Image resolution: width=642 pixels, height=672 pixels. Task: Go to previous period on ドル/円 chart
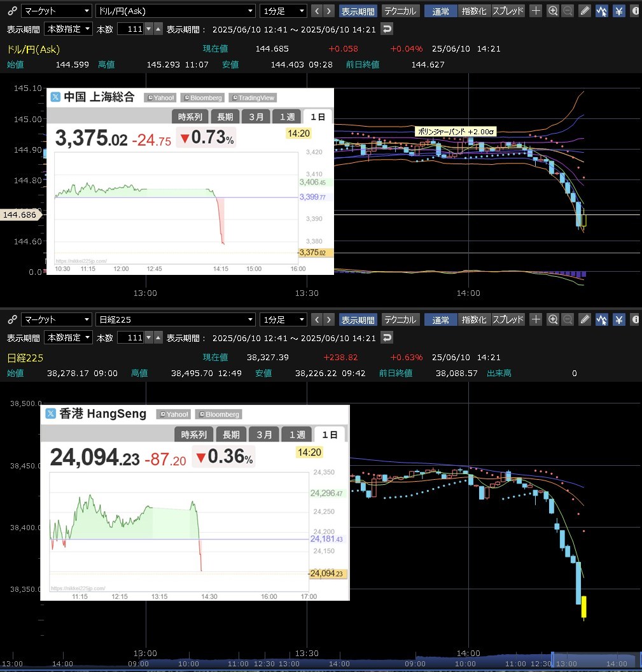pos(317,11)
